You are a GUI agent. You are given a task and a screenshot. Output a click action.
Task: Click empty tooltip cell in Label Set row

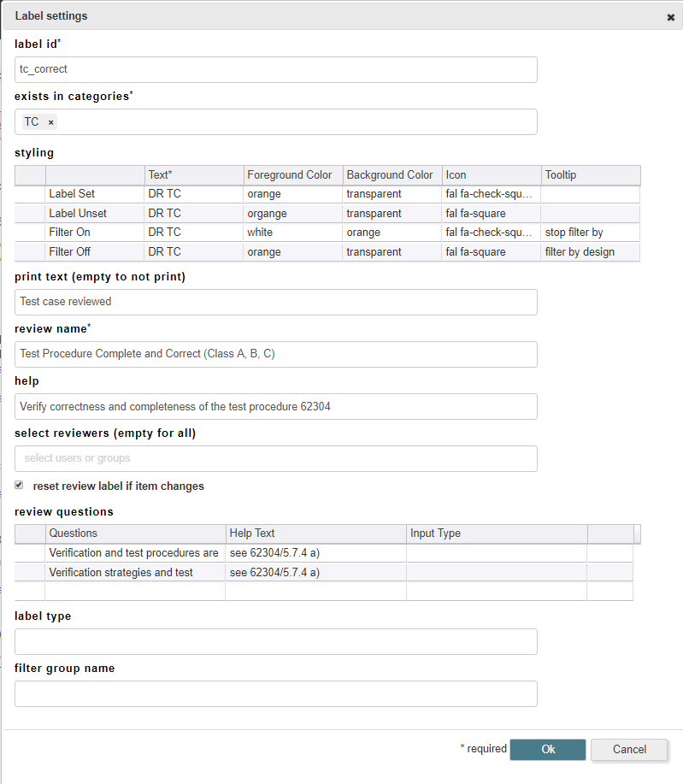(591, 194)
